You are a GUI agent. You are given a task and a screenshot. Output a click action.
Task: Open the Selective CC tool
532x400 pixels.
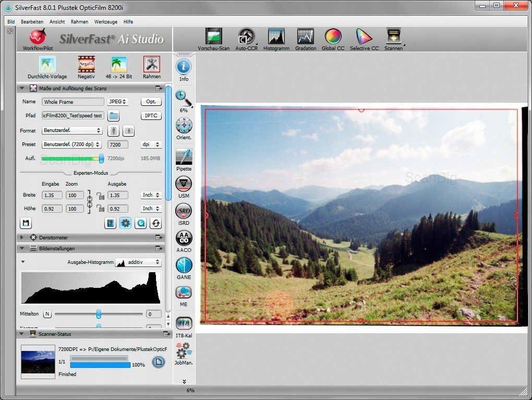(x=364, y=37)
